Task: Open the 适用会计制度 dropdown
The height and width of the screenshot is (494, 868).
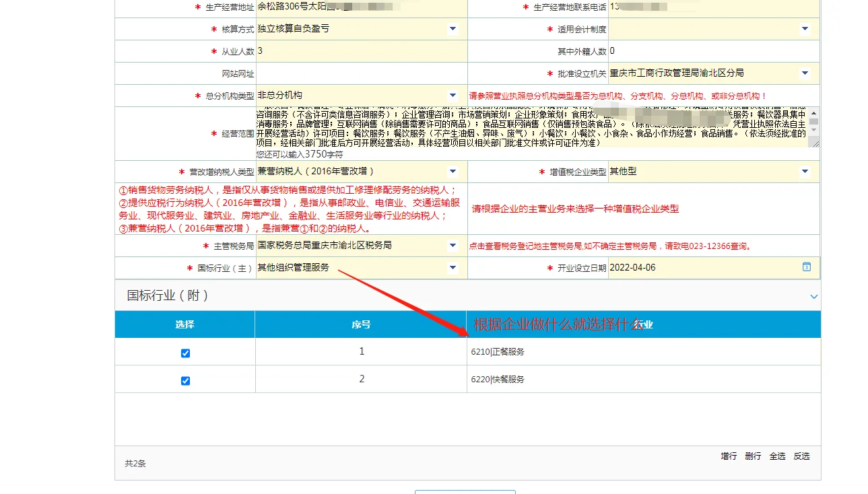Action: (x=805, y=29)
